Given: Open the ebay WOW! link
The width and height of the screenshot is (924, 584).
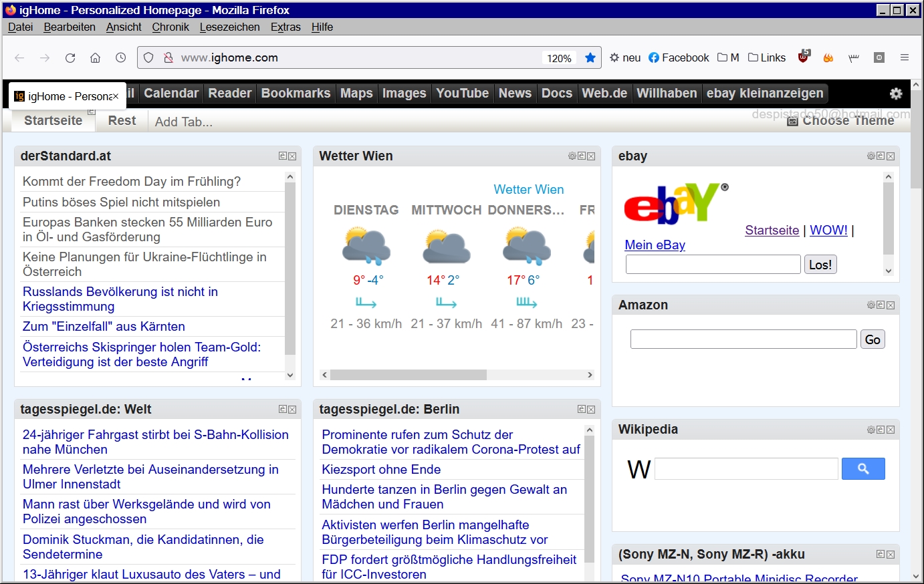Looking at the screenshot, I should coord(828,231).
